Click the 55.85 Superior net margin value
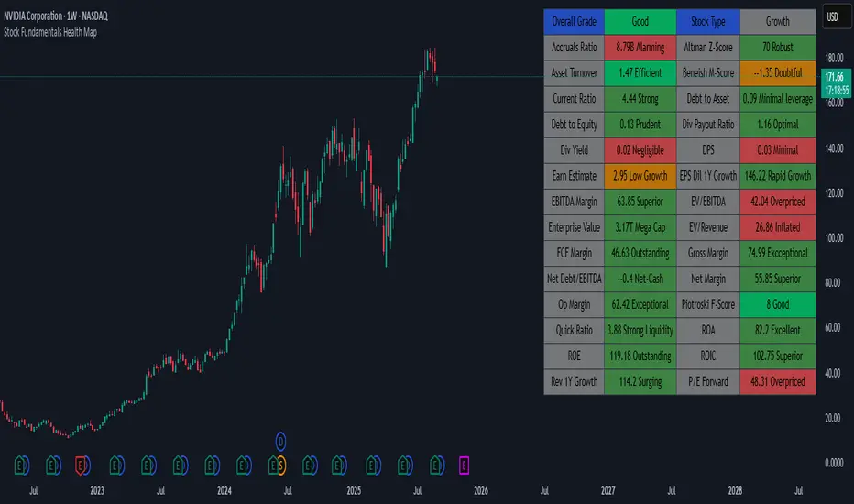Viewport: 854px width, 504px height. [x=778, y=279]
